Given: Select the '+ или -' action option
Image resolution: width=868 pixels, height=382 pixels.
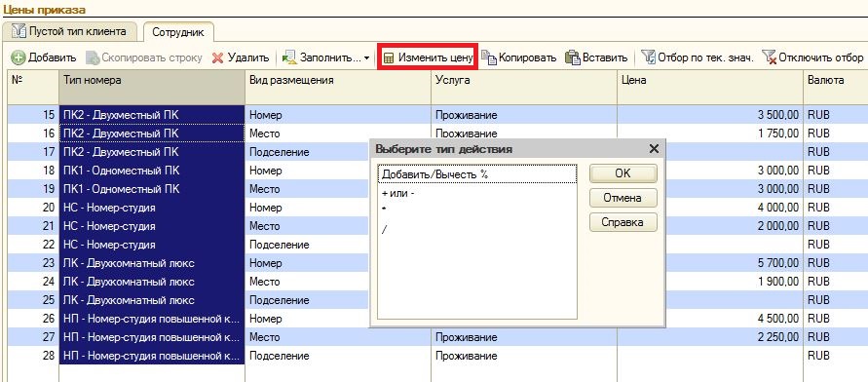Looking at the screenshot, I should pyautogui.click(x=477, y=194).
